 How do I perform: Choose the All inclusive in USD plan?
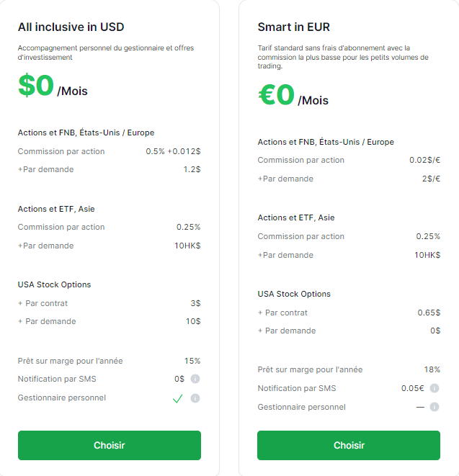tap(109, 445)
